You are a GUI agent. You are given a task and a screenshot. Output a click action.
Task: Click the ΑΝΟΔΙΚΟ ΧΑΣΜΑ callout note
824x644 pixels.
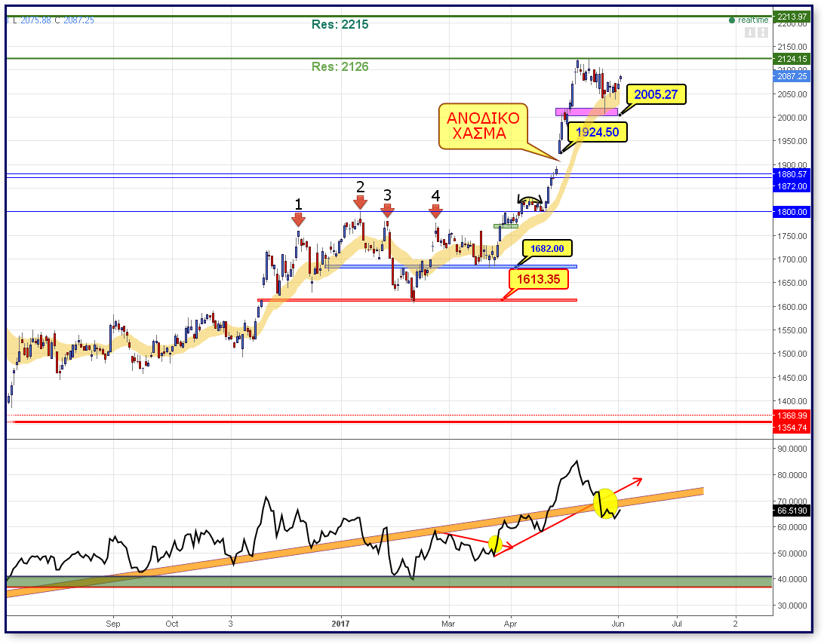pyautogui.click(x=483, y=126)
